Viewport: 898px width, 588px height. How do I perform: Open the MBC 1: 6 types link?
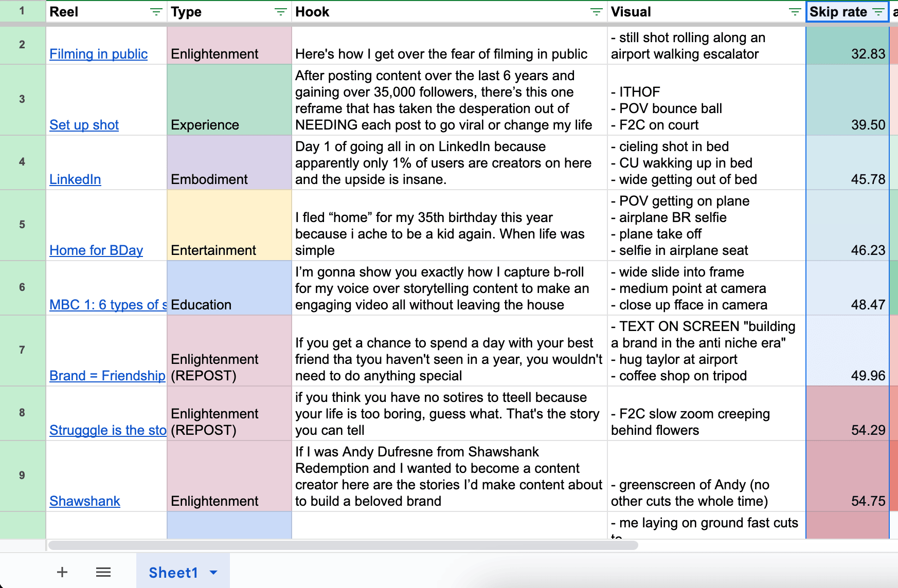[108, 305]
